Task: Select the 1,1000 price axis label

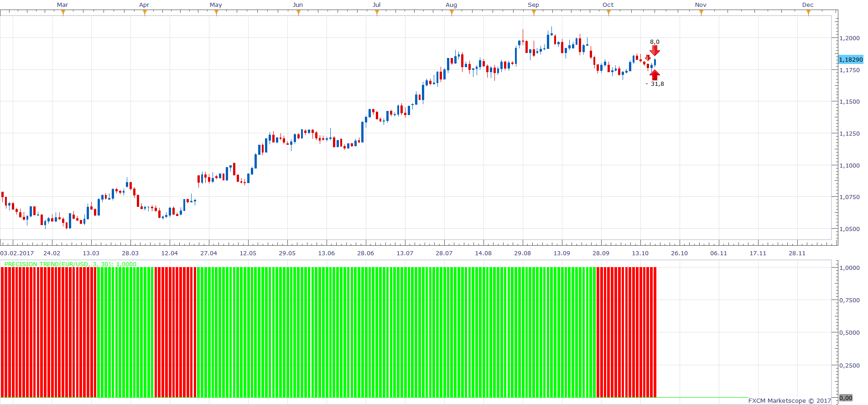Action: pyautogui.click(x=849, y=165)
